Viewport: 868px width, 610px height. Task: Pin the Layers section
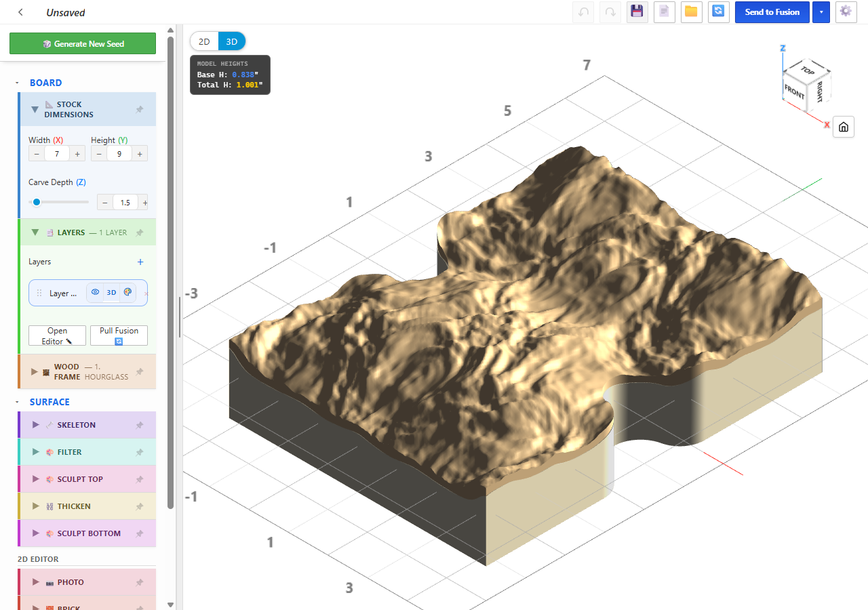[139, 232]
